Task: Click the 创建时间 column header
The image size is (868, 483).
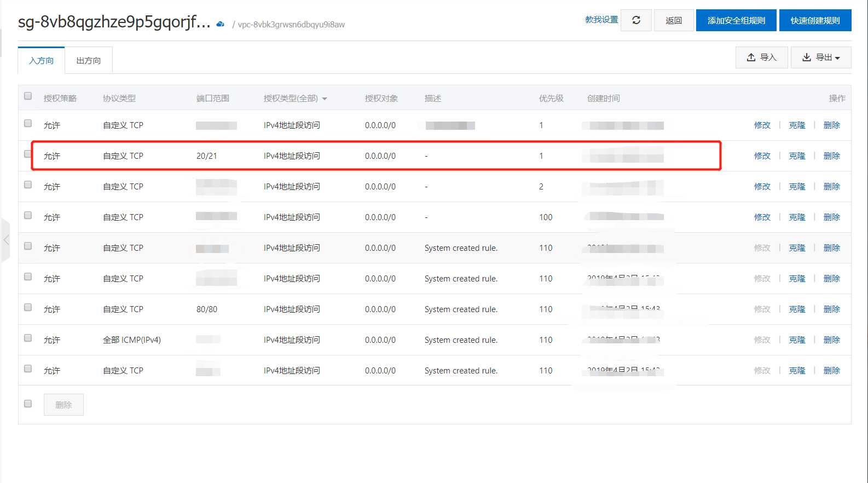Action: (604, 99)
